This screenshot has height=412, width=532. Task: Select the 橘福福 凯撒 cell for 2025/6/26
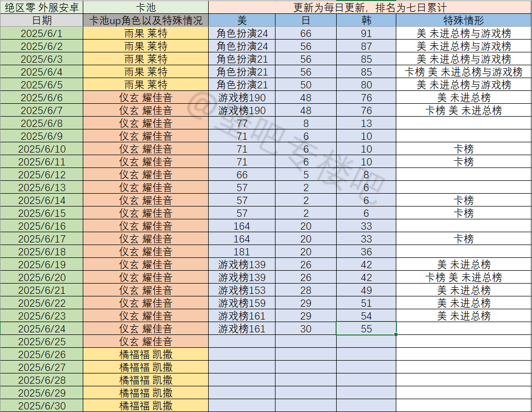145,354
